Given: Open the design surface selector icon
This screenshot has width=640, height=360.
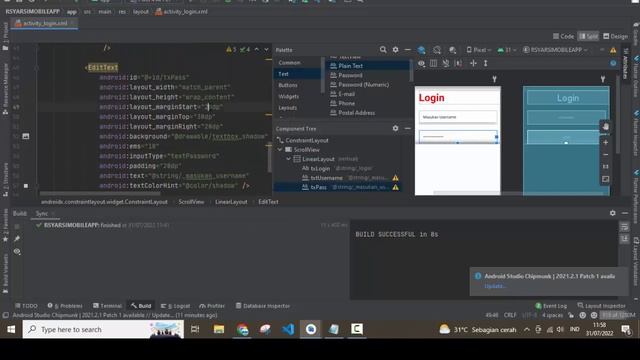Looking at the screenshot, I should coord(421,50).
